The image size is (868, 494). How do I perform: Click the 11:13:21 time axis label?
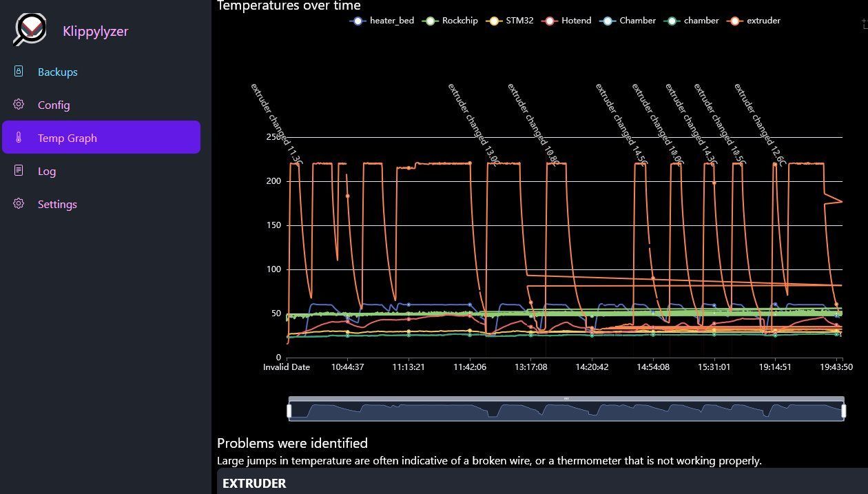[409, 367]
